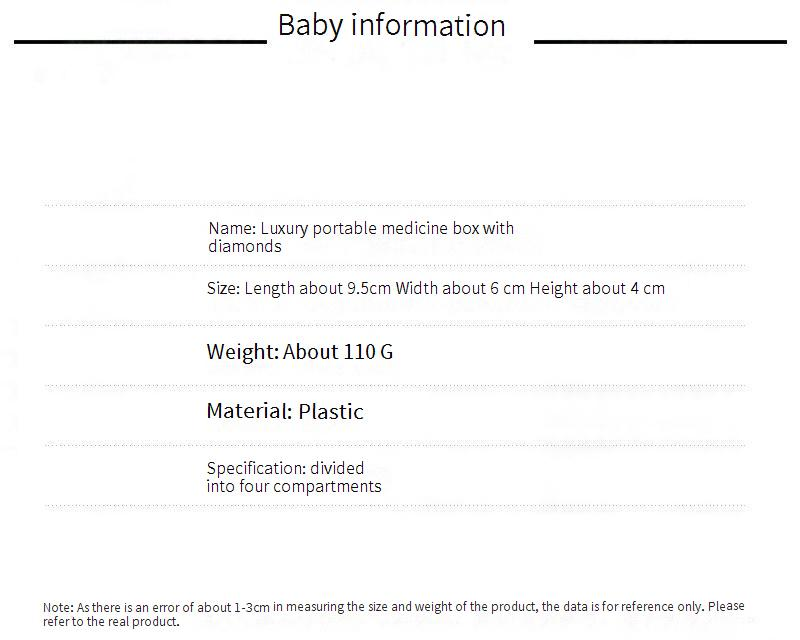800x640 pixels.
Task: Click "Luxury portable medicine box" text
Action: click(x=370, y=228)
